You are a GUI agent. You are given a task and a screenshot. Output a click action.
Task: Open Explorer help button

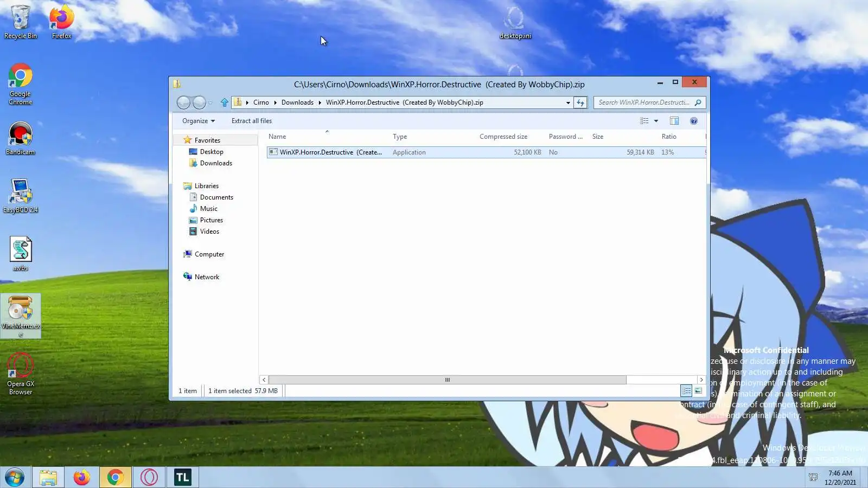[694, 121]
